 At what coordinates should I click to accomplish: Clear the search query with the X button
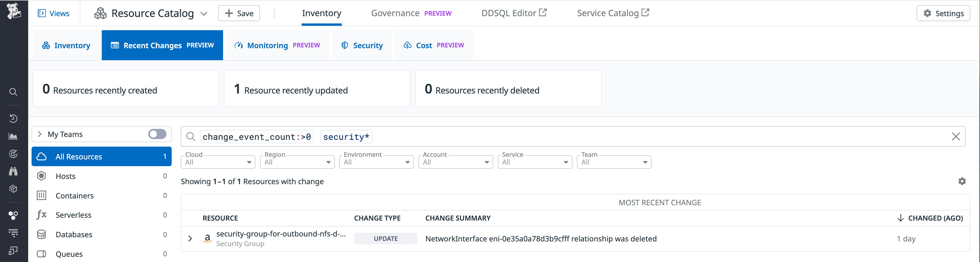pos(956,136)
